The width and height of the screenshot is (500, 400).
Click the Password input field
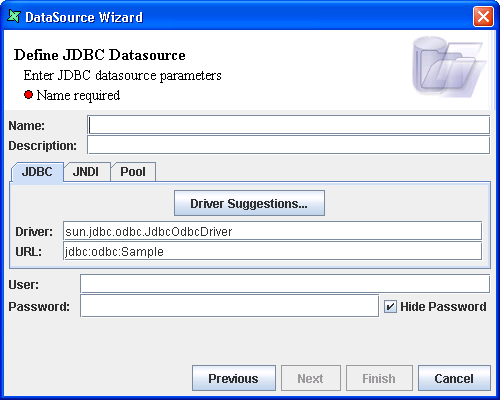pyautogui.click(x=229, y=306)
